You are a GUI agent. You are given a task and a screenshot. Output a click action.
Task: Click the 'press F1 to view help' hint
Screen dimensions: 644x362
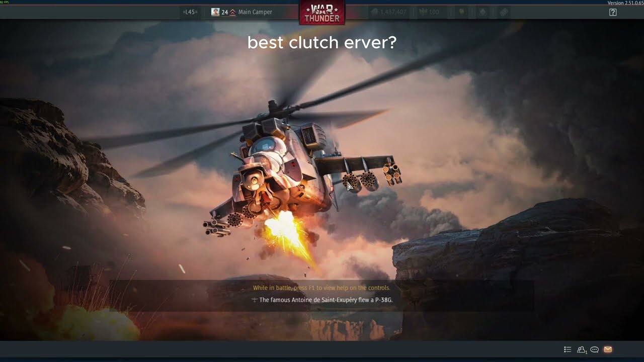[x=321, y=288]
